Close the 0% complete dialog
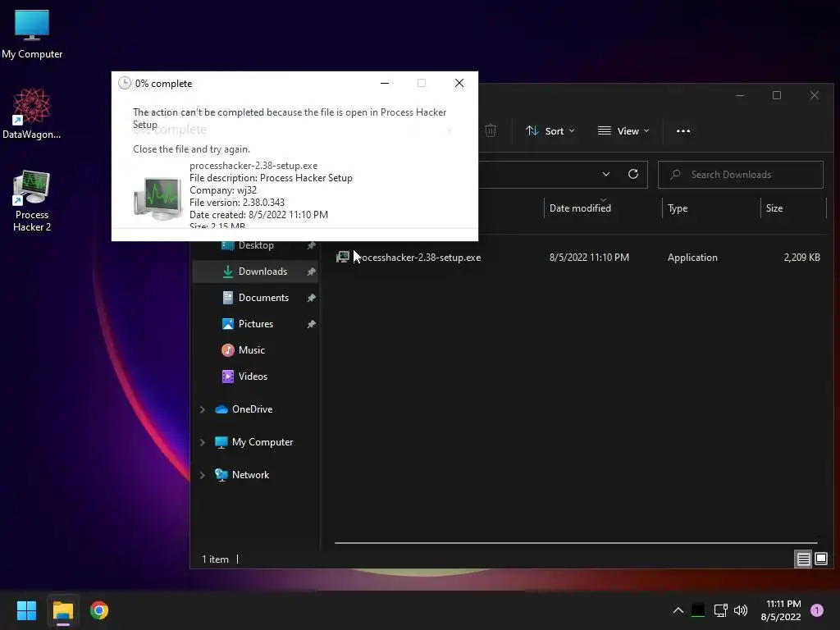This screenshot has width=840, height=630. click(459, 83)
